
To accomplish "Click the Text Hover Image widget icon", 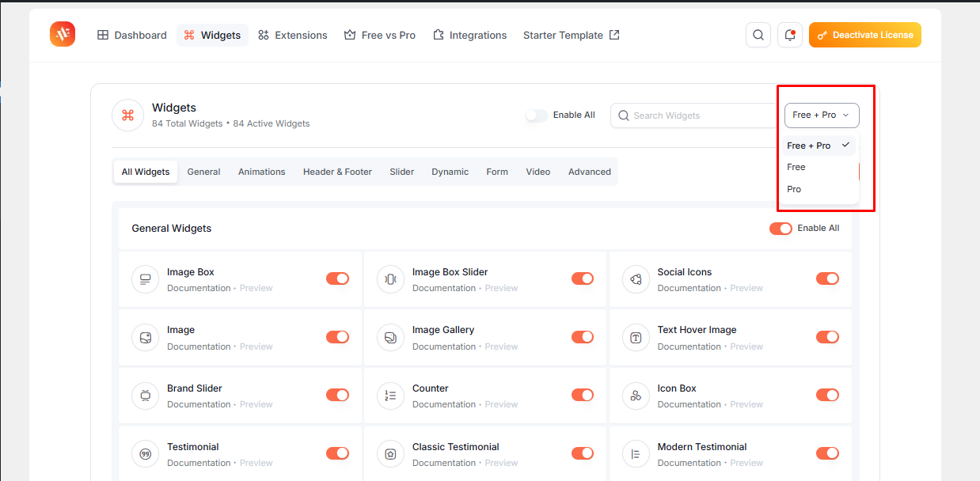I will tap(636, 338).
